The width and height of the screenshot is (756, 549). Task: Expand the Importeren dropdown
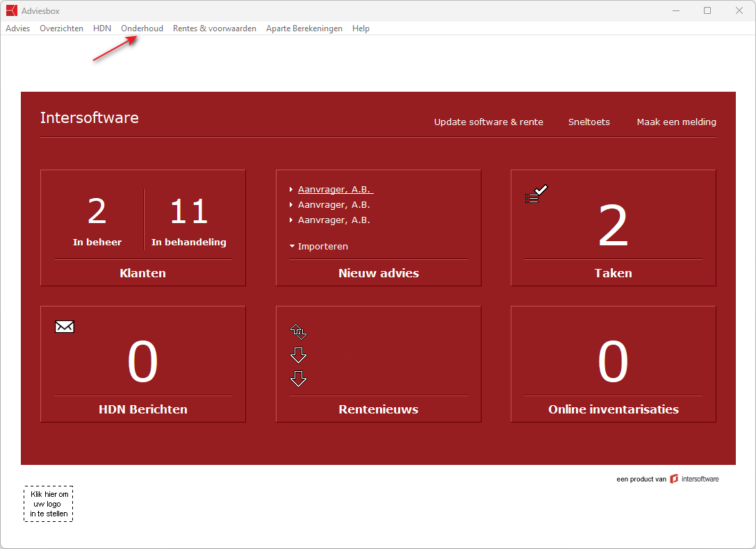tap(319, 246)
